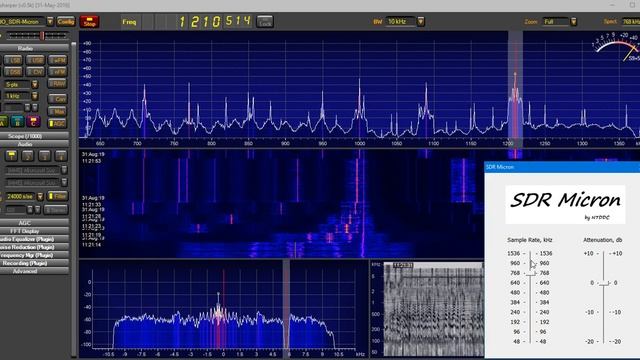
Task: Open the first audio device dropdown
Action: [64, 170]
